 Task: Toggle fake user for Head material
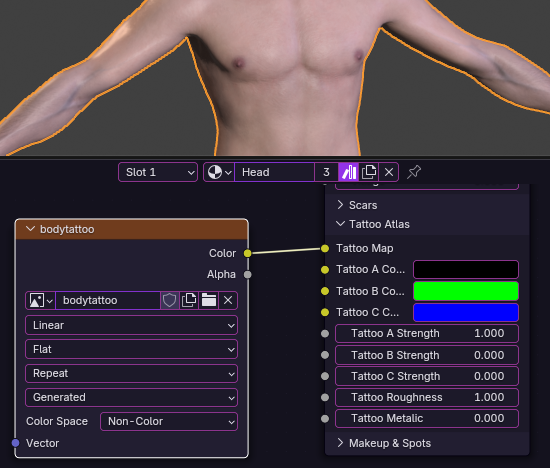[349, 172]
